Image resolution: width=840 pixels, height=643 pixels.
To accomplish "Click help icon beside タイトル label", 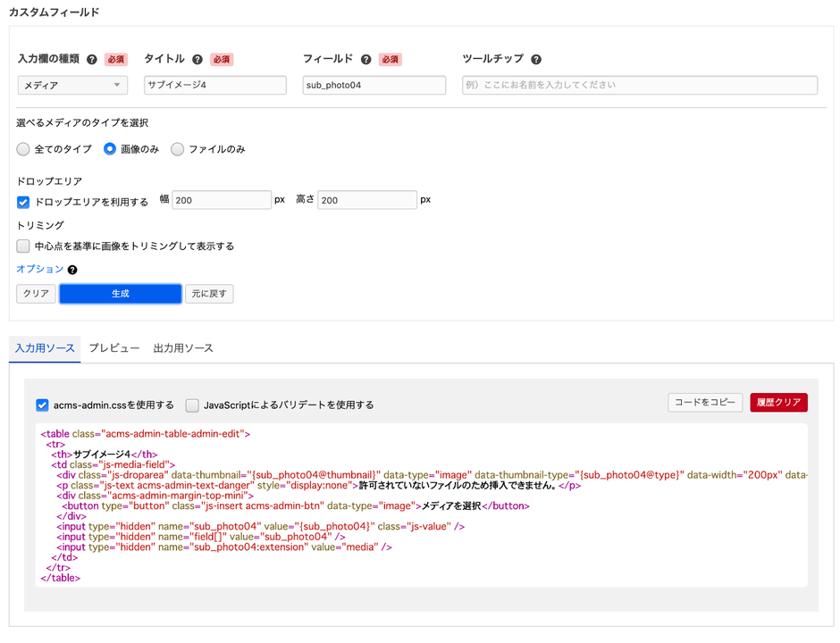I will [x=197, y=60].
